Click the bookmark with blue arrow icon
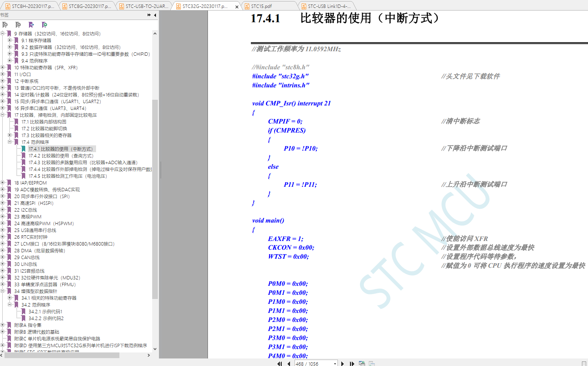The image size is (588, 366). (31, 25)
